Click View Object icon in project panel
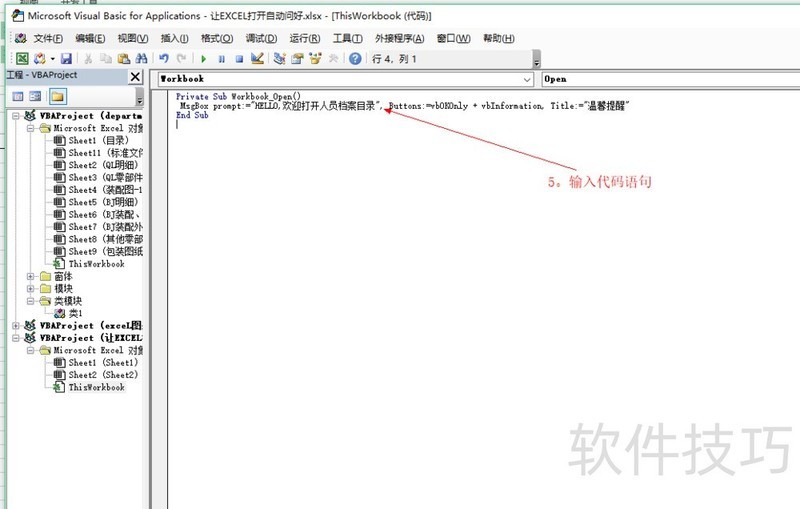This screenshot has height=509, width=800. pyautogui.click(x=35, y=96)
